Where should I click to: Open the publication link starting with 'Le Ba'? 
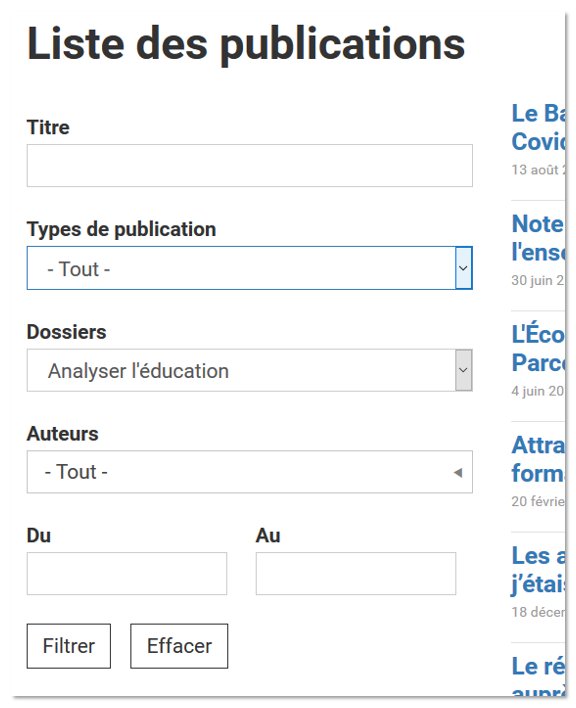click(x=538, y=127)
